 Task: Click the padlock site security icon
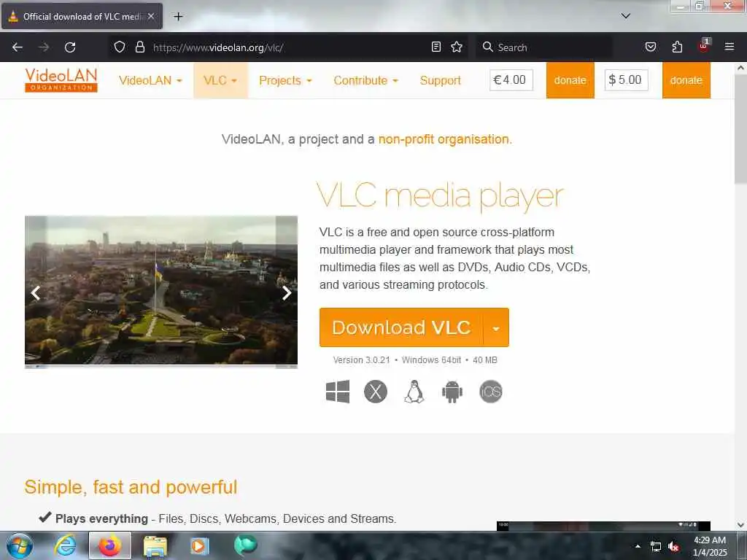[x=140, y=47]
